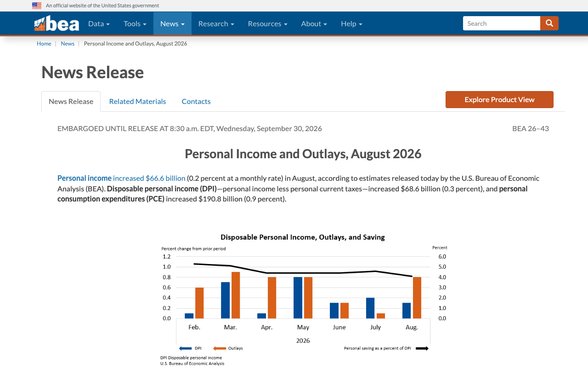
Task: Click the 'U.S. Bureau of Economic Analysis' chart footnote
Action: (192, 363)
